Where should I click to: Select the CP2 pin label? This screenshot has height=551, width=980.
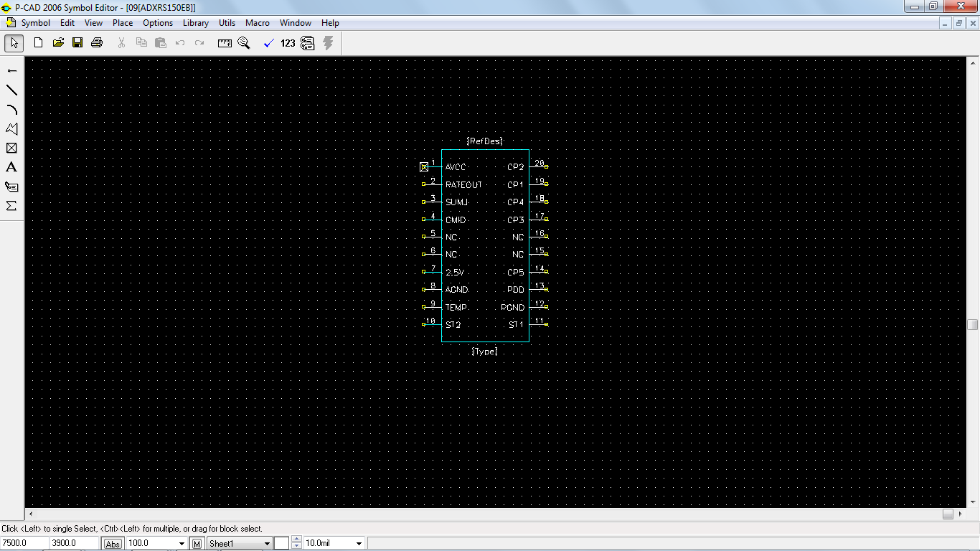click(516, 167)
